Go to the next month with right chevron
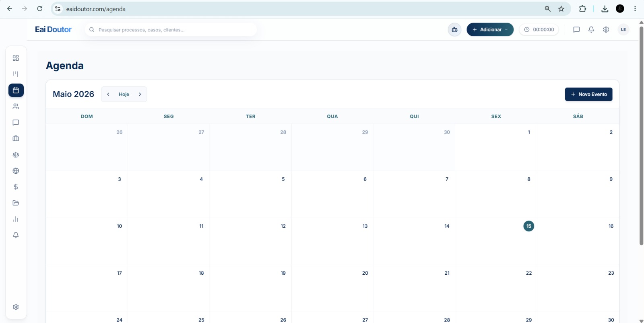This screenshot has height=323, width=644. [140, 95]
